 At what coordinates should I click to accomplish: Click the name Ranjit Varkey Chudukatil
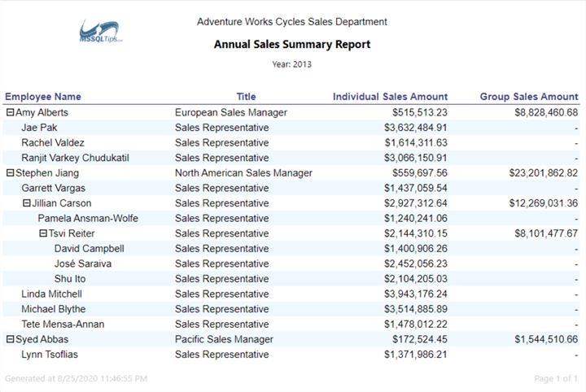coord(75,158)
